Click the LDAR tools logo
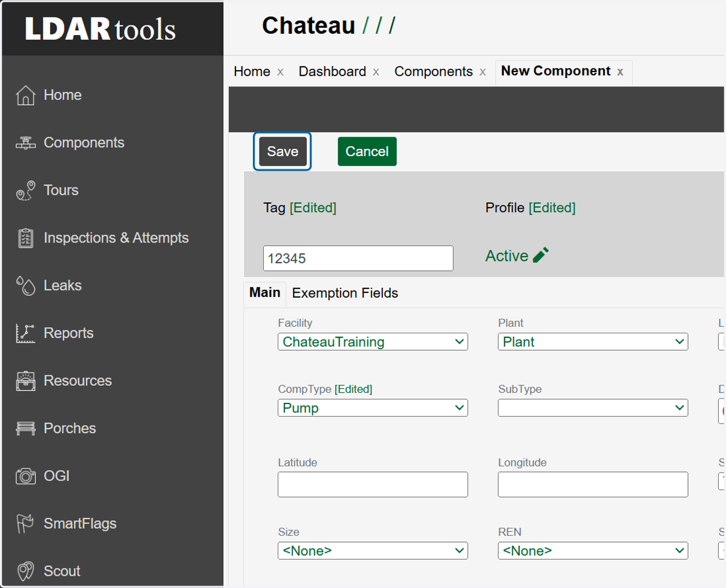Viewport: 726px width, 588px height. [x=100, y=28]
